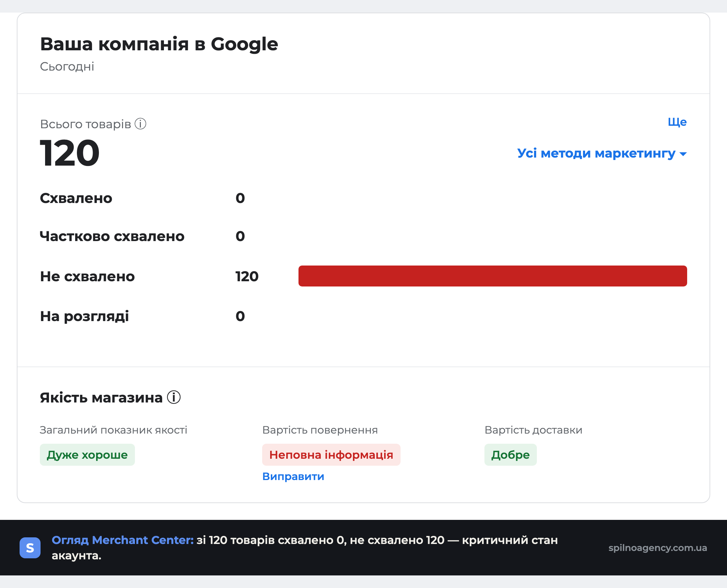Click the Схвалено row label
The height and width of the screenshot is (588, 727).
pyautogui.click(x=76, y=198)
